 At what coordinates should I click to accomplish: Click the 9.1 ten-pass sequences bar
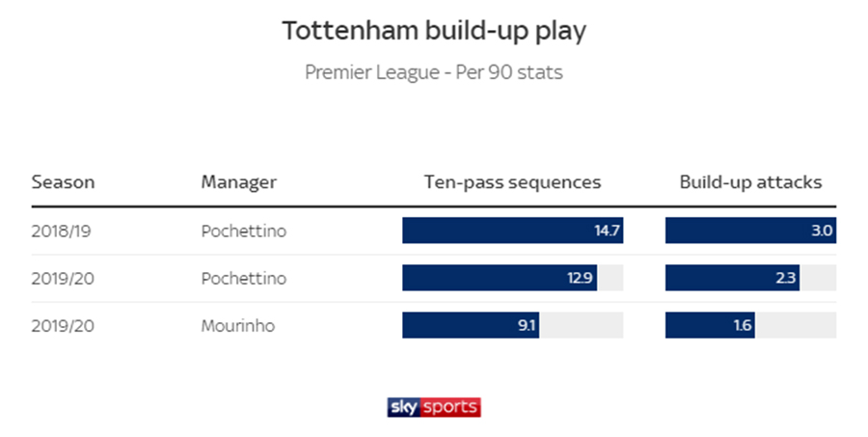coord(471,325)
